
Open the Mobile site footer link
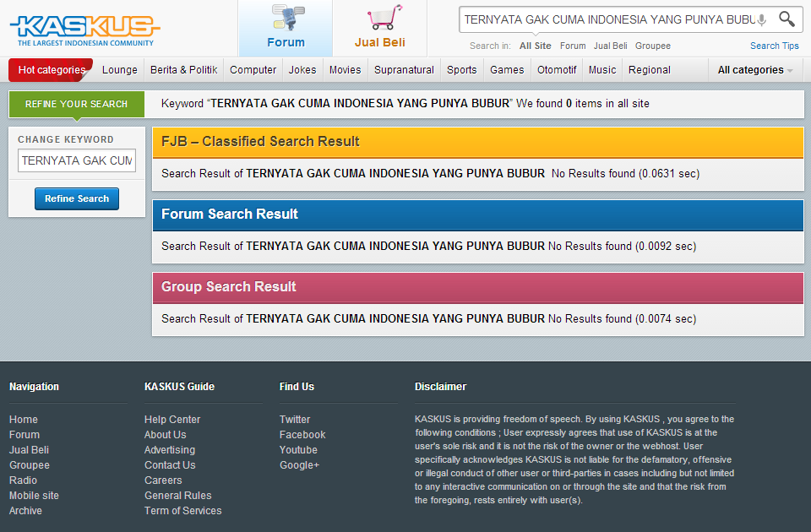click(34, 496)
